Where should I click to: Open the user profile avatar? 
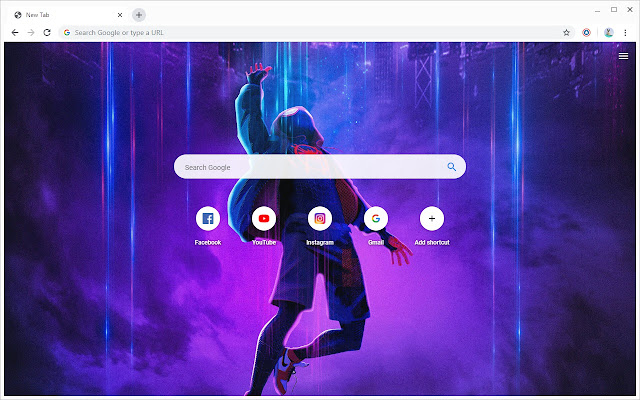[x=609, y=32]
